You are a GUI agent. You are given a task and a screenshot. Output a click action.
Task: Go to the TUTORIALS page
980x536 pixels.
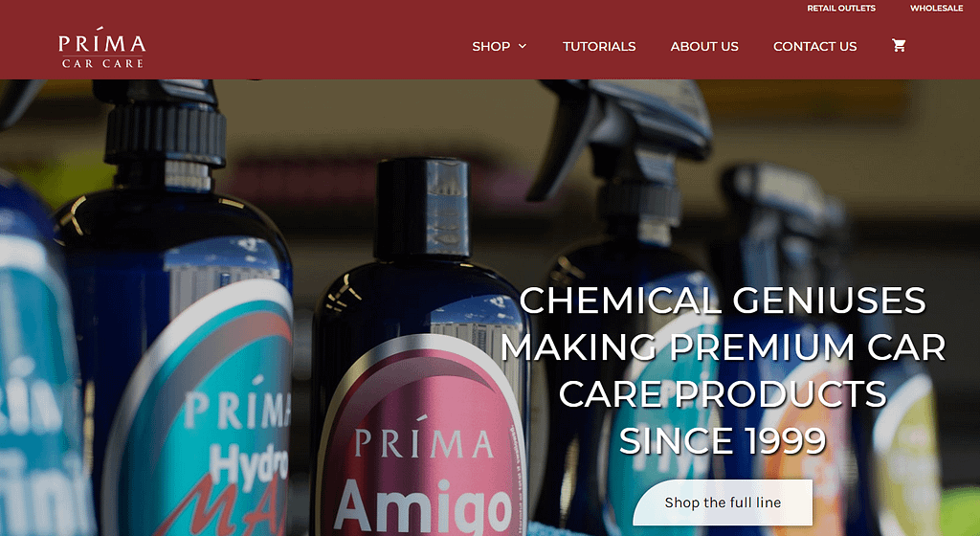click(599, 46)
